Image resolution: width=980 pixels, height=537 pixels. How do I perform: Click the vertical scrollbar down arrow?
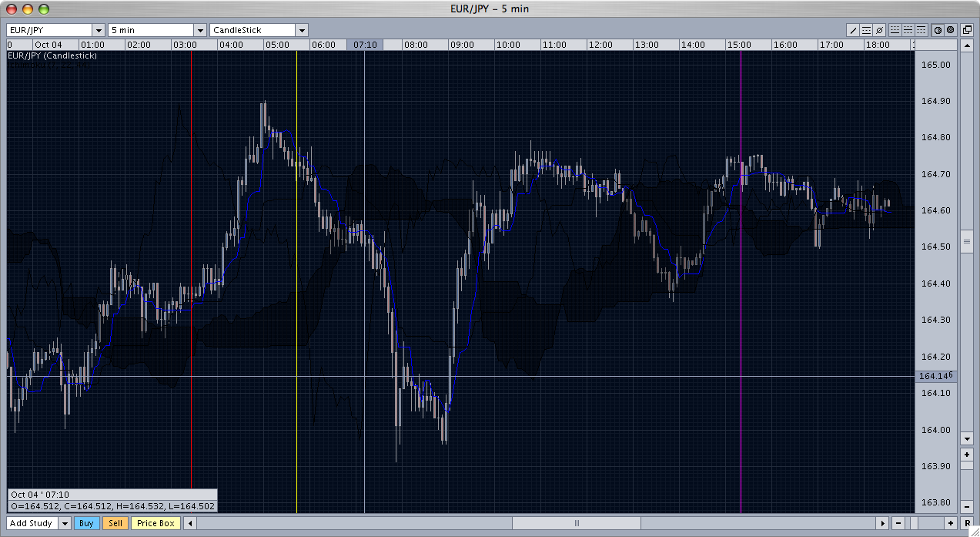tap(967, 438)
